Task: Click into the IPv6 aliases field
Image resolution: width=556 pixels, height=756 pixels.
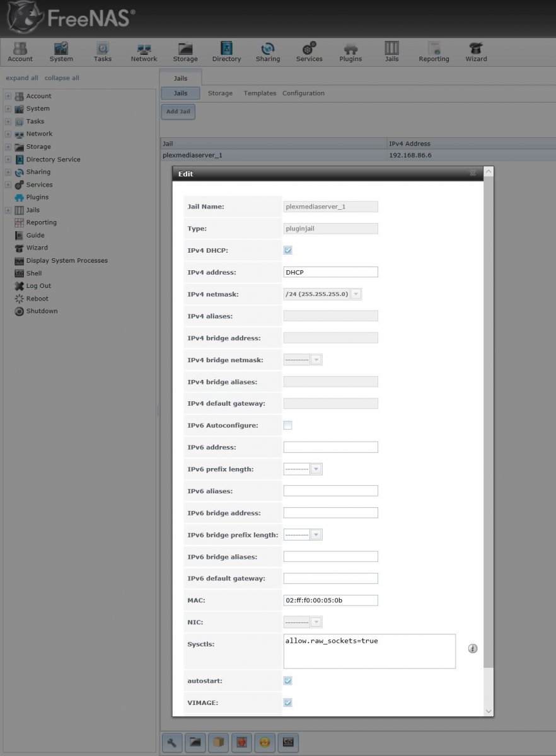Action: (331, 491)
